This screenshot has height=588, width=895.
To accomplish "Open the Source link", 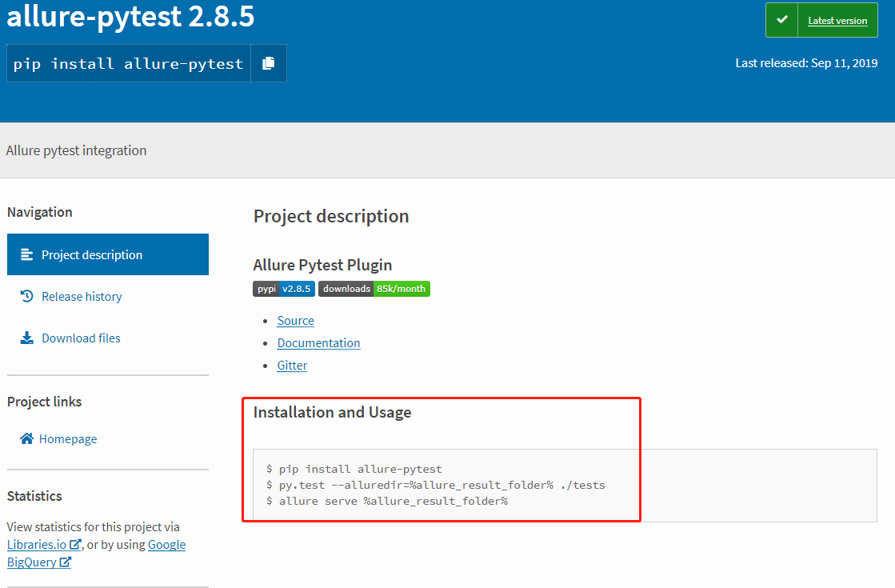I will [x=295, y=320].
